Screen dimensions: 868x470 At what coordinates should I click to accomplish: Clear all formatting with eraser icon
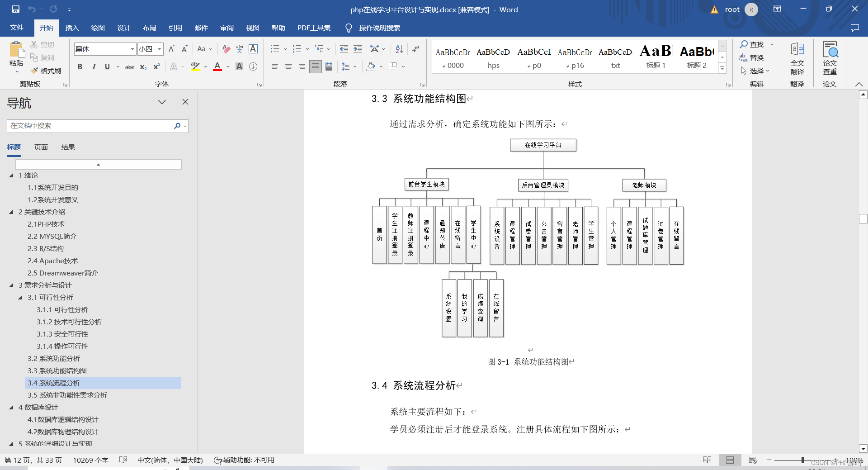pyautogui.click(x=226, y=49)
